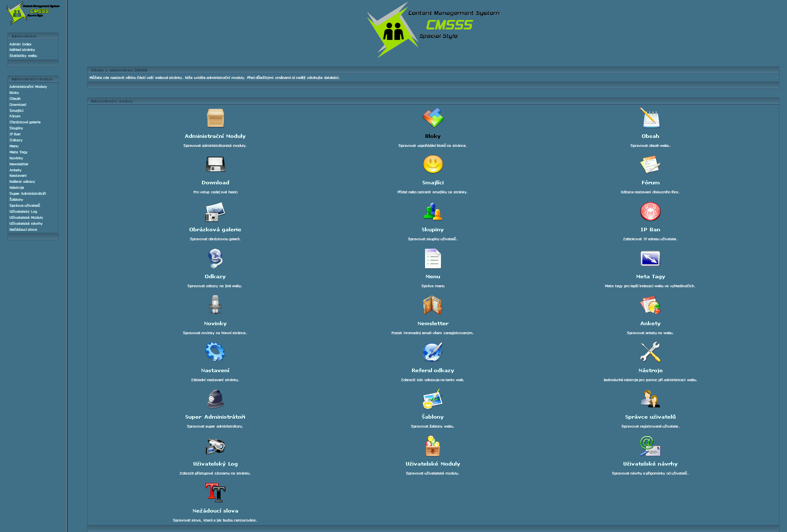The height and width of the screenshot is (532, 787).
Task: Select Nastavení in the sidebar
Action: coord(18,176)
